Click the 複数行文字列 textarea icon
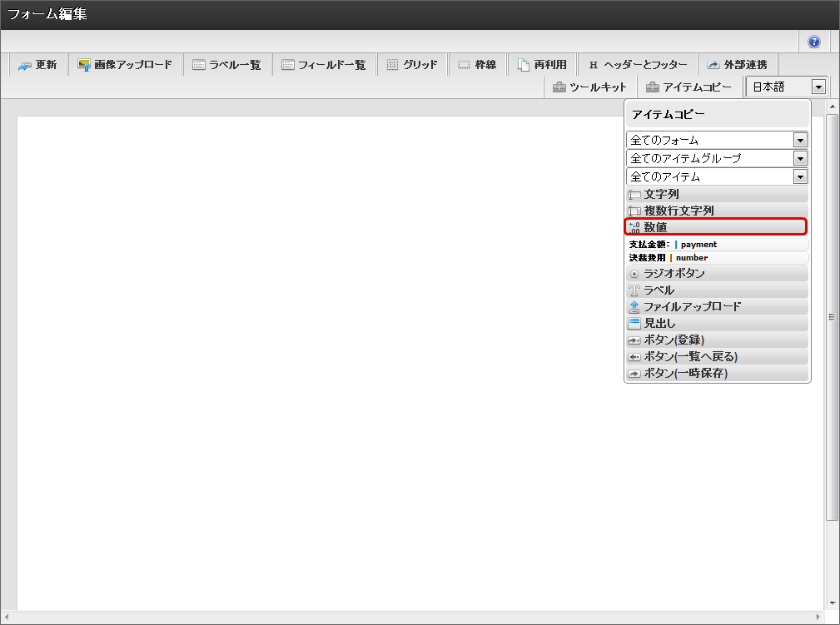Viewport: 840px width, 625px height. pyautogui.click(x=634, y=211)
